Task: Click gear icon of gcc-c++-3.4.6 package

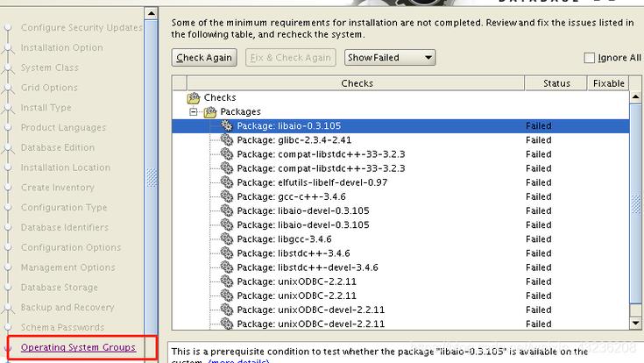Action: pyautogui.click(x=227, y=196)
